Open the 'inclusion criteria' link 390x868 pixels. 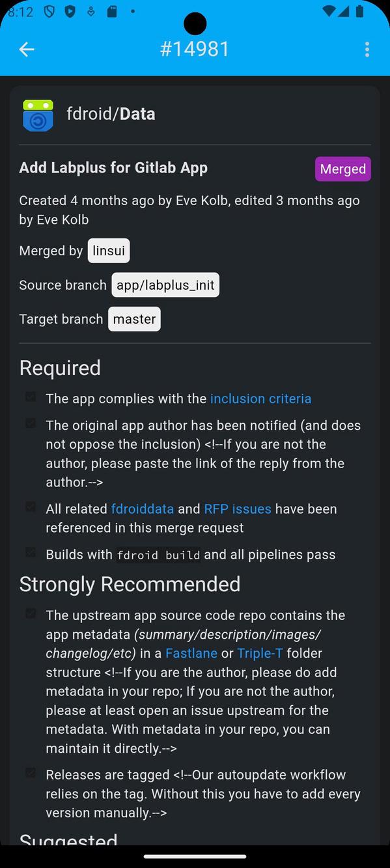(260, 399)
